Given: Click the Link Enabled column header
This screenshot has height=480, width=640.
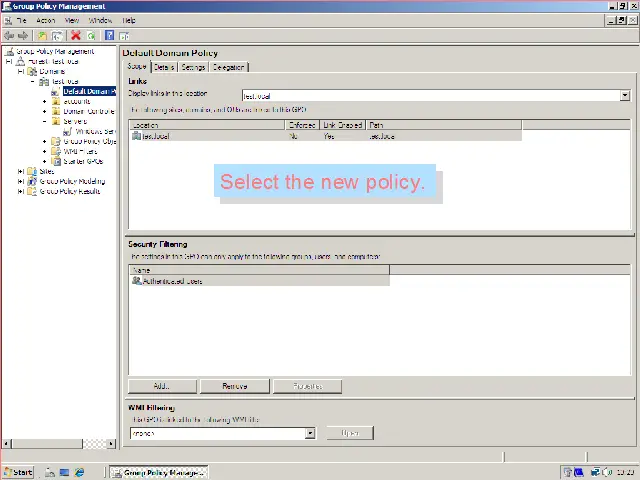Looking at the screenshot, I should pos(343,125).
